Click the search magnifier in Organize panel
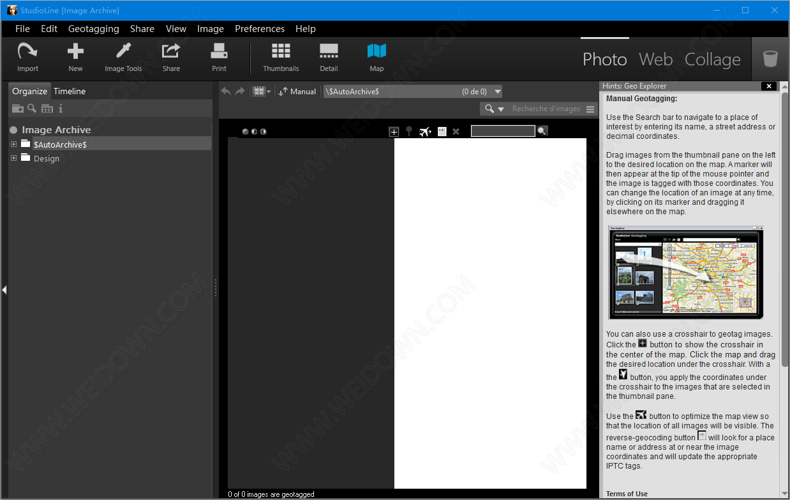790x500 pixels. (32, 108)
